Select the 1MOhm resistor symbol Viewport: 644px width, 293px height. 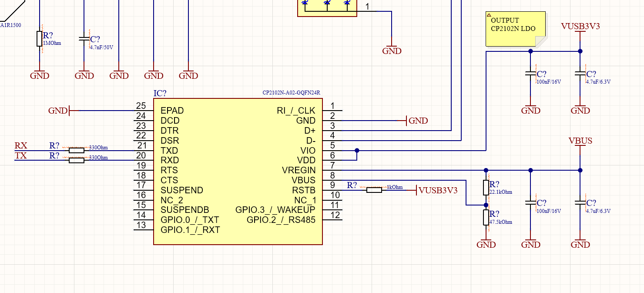tap(40, 38)
